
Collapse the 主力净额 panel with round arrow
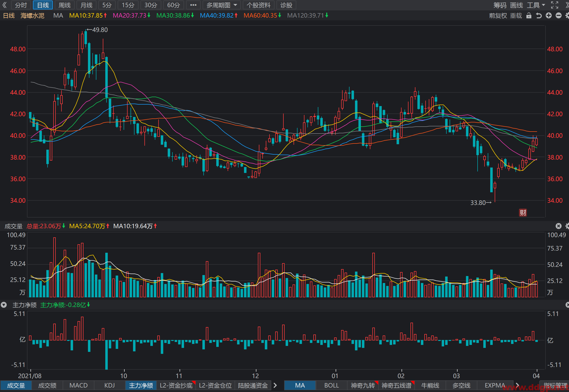tap(4, 305)
